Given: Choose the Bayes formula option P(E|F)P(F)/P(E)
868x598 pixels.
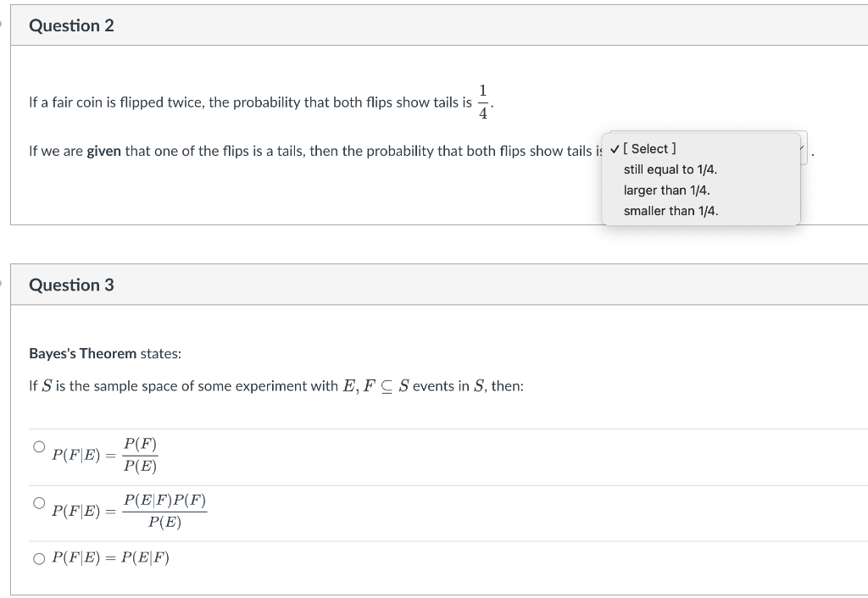Looking at the screenshot, I should [x=37, y=501].
